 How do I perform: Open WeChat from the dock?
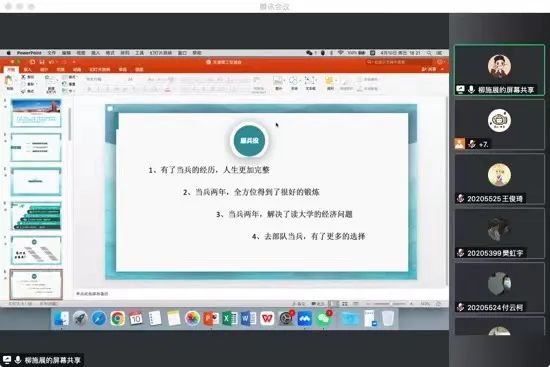coord(323,319)
